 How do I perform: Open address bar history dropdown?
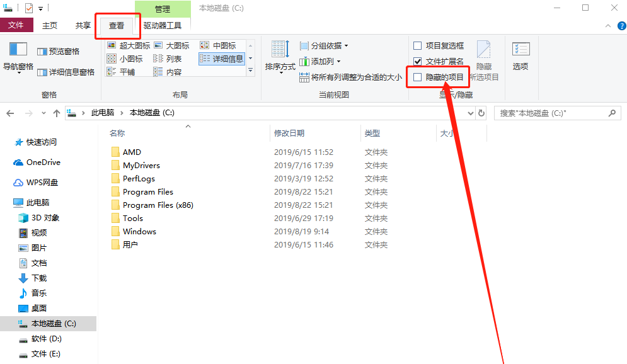[x=470, y=113]
